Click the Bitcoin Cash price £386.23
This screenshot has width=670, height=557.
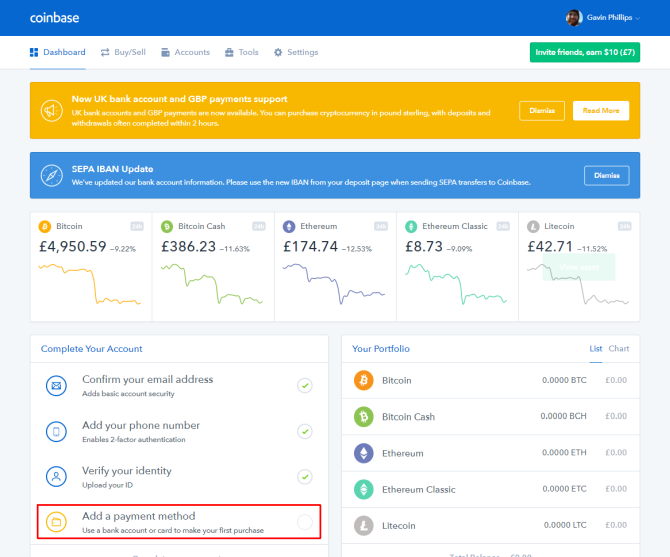[x=188, y=246]
